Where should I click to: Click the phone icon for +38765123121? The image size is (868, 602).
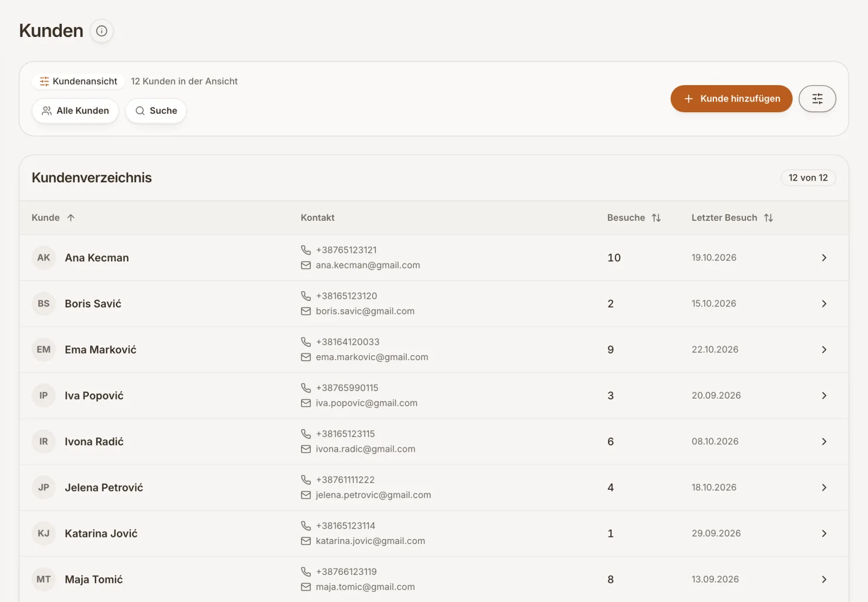tap(306, 250)
